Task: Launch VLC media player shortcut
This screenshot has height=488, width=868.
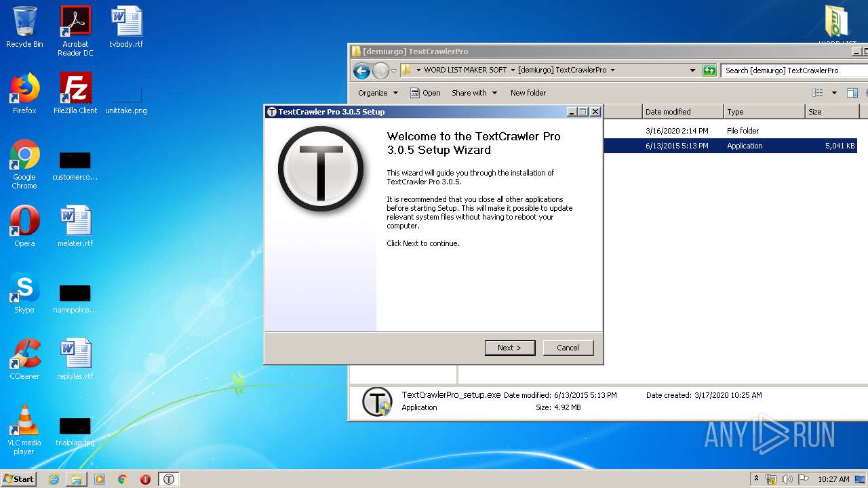Action: point(24,430)
